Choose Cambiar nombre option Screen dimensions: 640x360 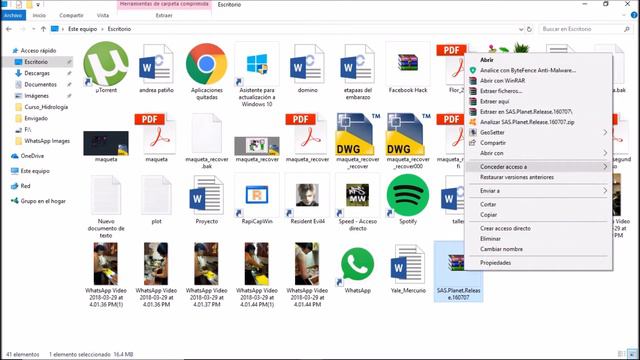click(538, 249)
